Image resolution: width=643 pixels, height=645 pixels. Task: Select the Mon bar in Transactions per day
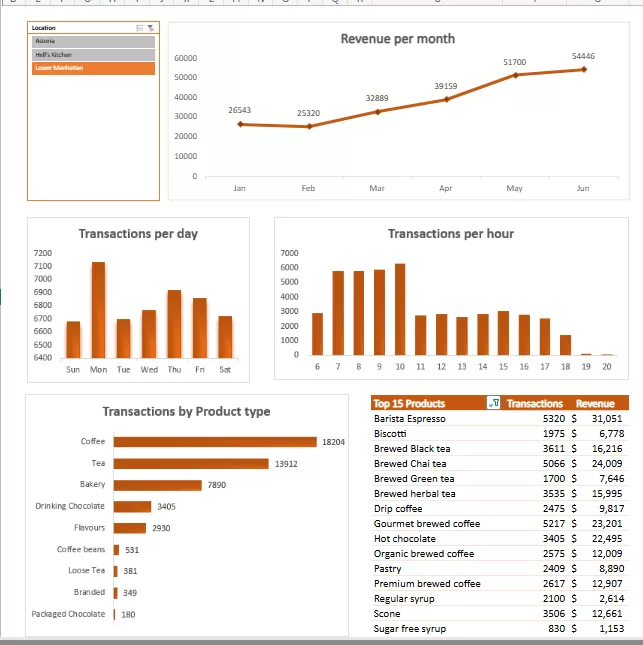[x=98, y=310]
